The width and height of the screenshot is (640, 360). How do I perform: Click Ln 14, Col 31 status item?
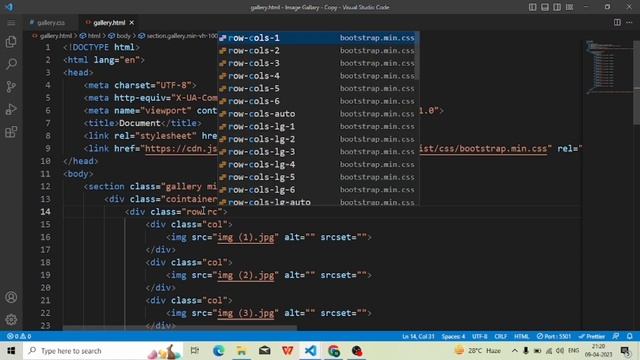418,336
